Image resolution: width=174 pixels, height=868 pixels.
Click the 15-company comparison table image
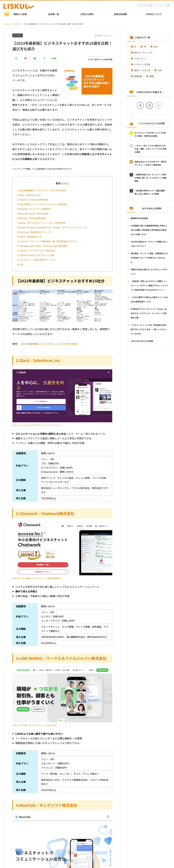(62, 306)
